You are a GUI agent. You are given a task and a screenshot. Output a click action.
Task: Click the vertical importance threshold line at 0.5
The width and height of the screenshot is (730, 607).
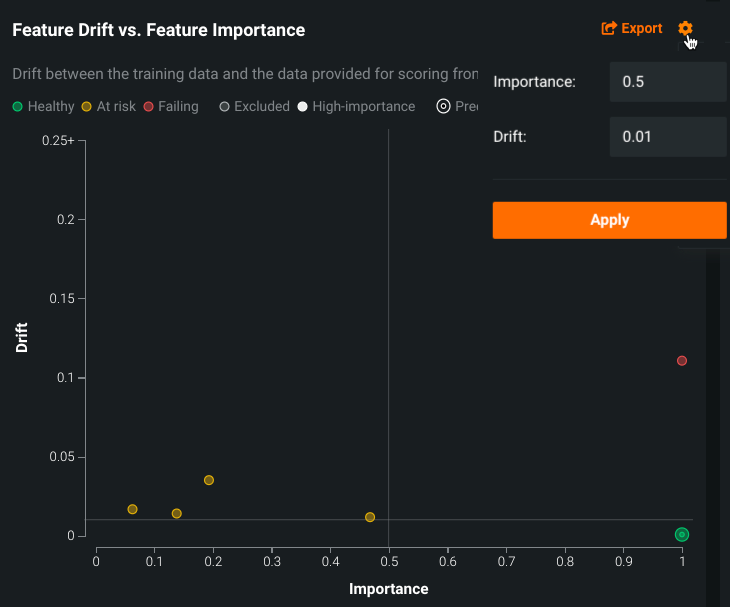[388, 300]
